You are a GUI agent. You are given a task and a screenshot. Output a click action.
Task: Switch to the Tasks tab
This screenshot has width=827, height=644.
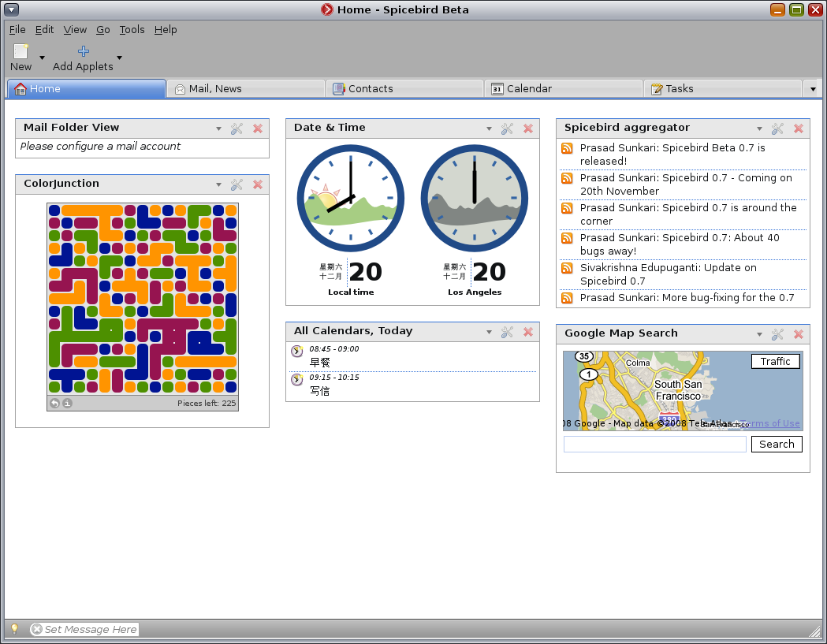tap(723, 88)
